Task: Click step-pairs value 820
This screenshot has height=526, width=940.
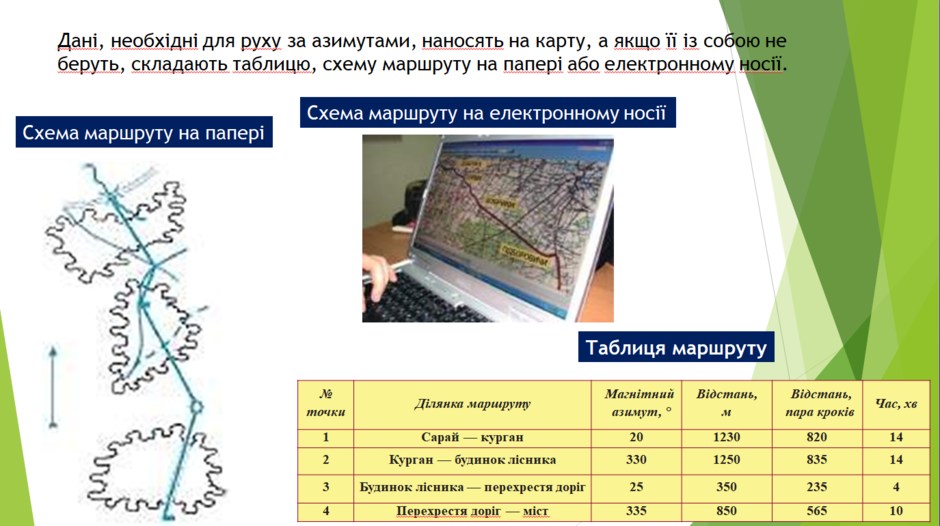Action: (817, 437)
